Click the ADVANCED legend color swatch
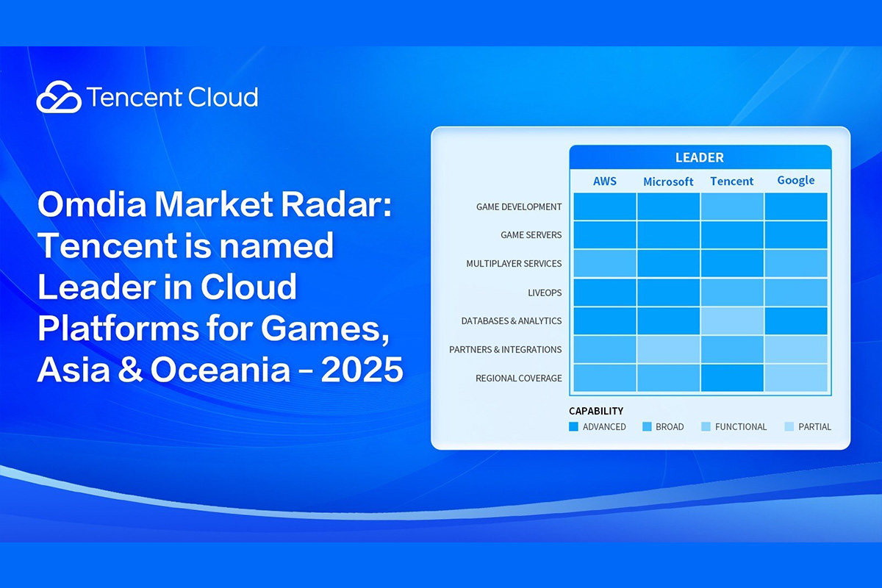The height and width of the screenshot is (588, 882). 573,426
